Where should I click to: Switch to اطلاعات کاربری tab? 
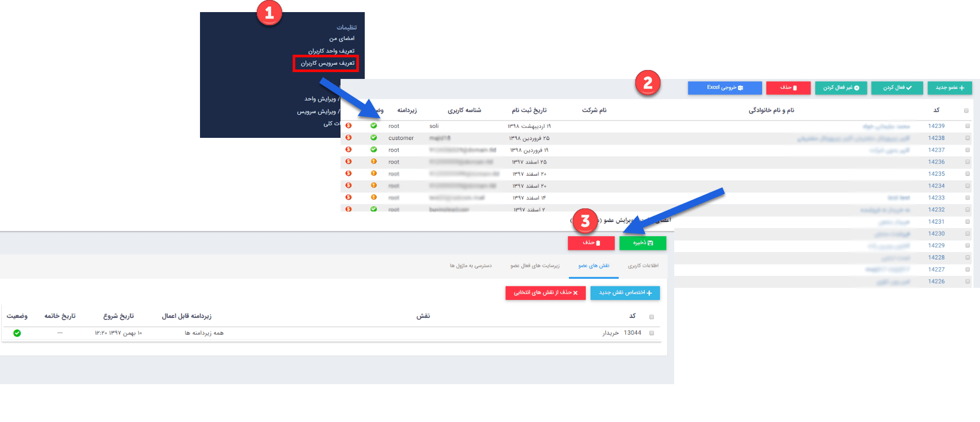(643, 266)
